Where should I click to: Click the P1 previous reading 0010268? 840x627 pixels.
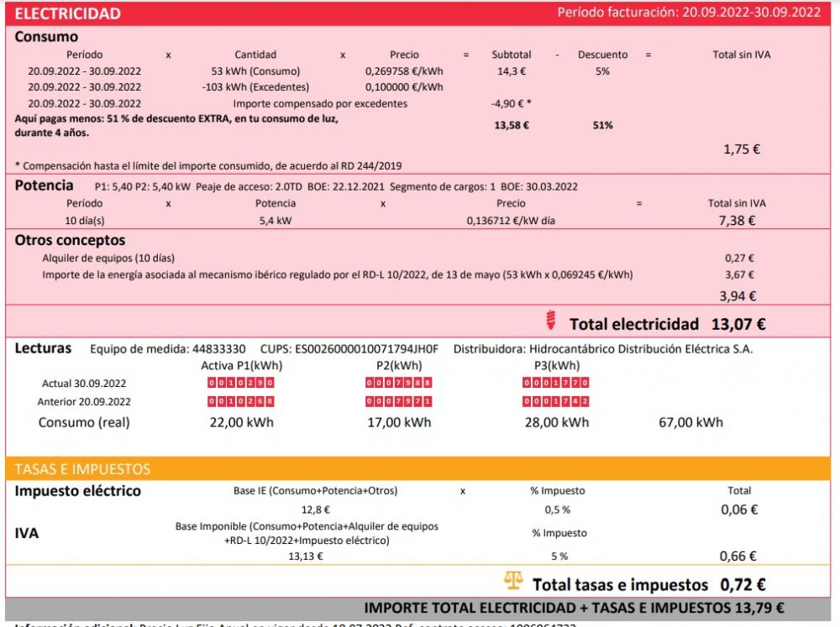[x=241, y=401]
